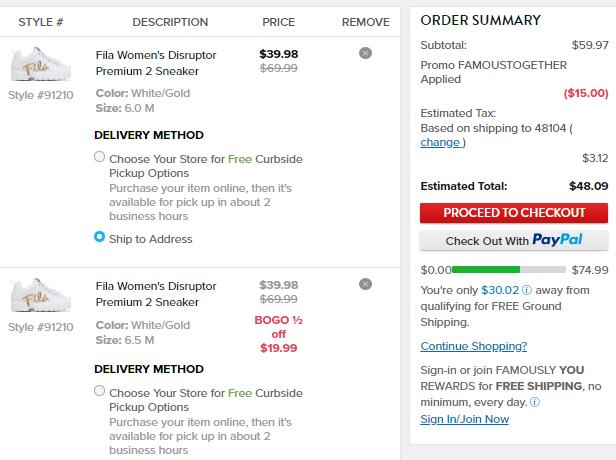This screenshot has width=616, height=460.
Task: Click Proceed to Checkout button
Action: pyautogui.click(x=514, y=213)
